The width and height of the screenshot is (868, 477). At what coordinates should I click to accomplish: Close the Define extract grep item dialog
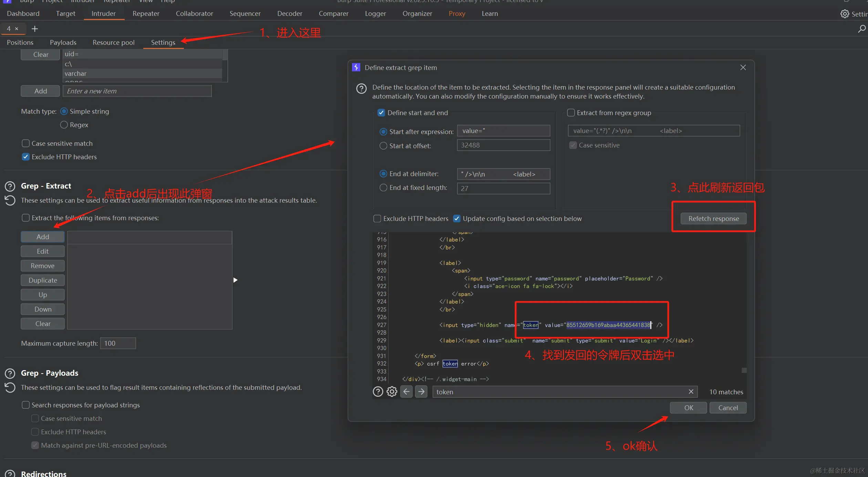click(x=743, y=68)
